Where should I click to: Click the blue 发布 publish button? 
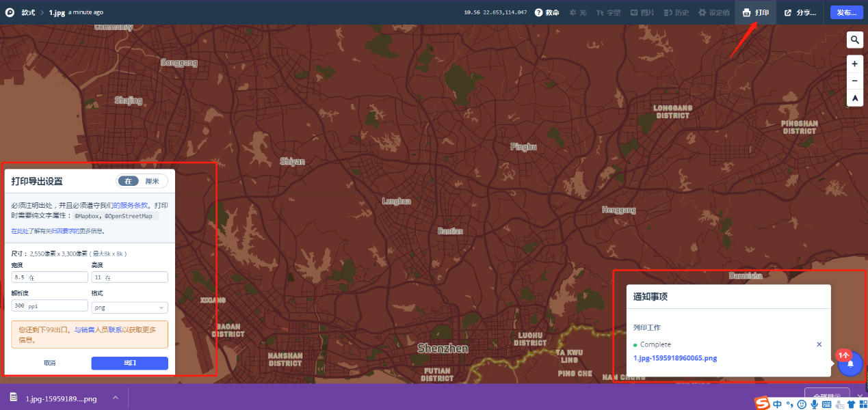coord(846,12)
